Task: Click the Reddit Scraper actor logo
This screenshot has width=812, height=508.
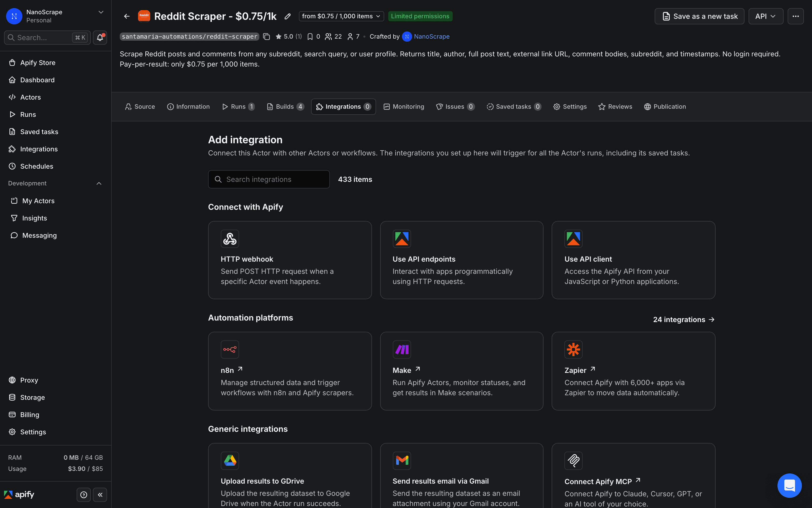Action: point(144,16)
